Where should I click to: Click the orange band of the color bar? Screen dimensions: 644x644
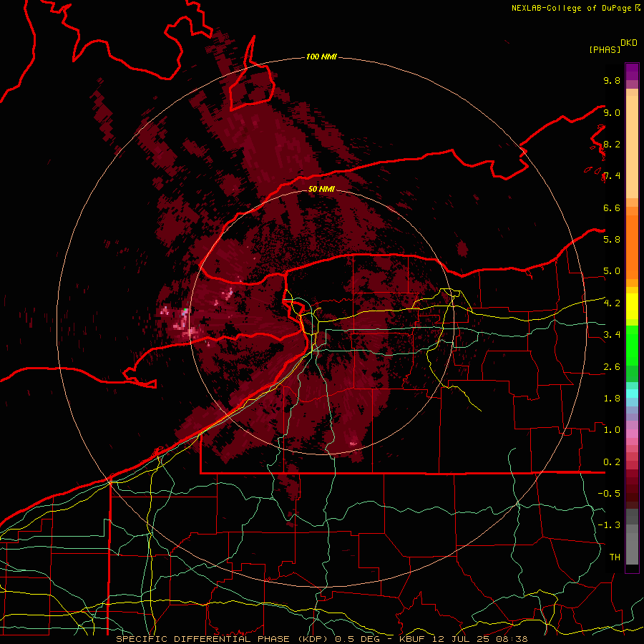tap(632, 246)
